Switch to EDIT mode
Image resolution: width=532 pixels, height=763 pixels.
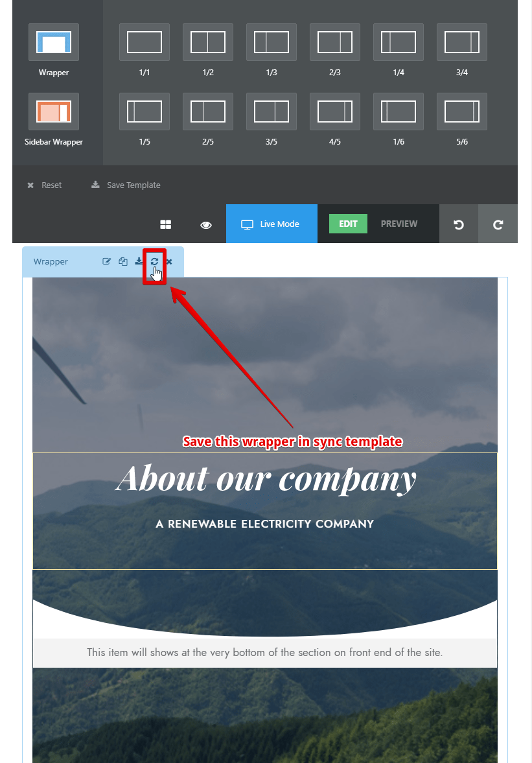pos(348,224)
